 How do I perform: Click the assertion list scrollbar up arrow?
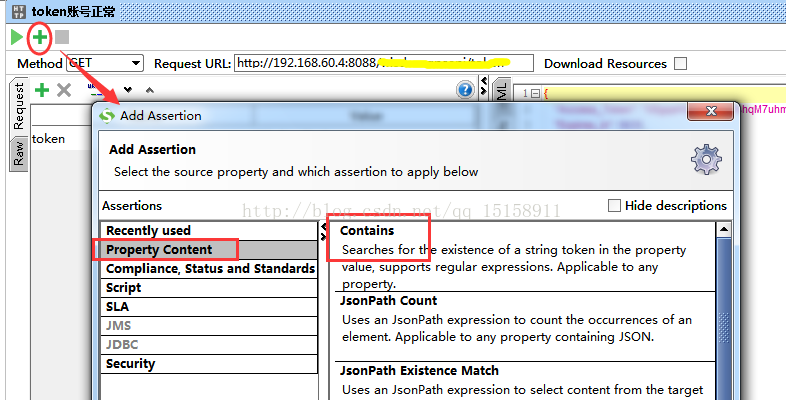click(724, 230)
